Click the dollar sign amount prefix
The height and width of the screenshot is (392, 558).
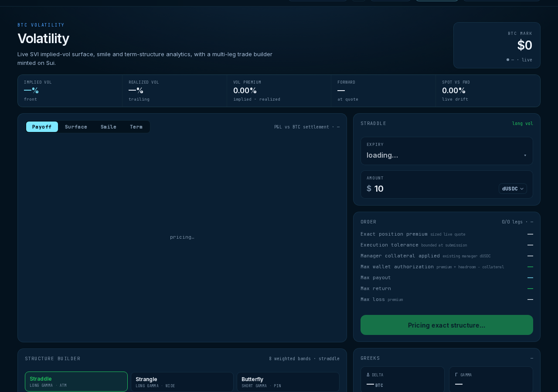(369, 189)
